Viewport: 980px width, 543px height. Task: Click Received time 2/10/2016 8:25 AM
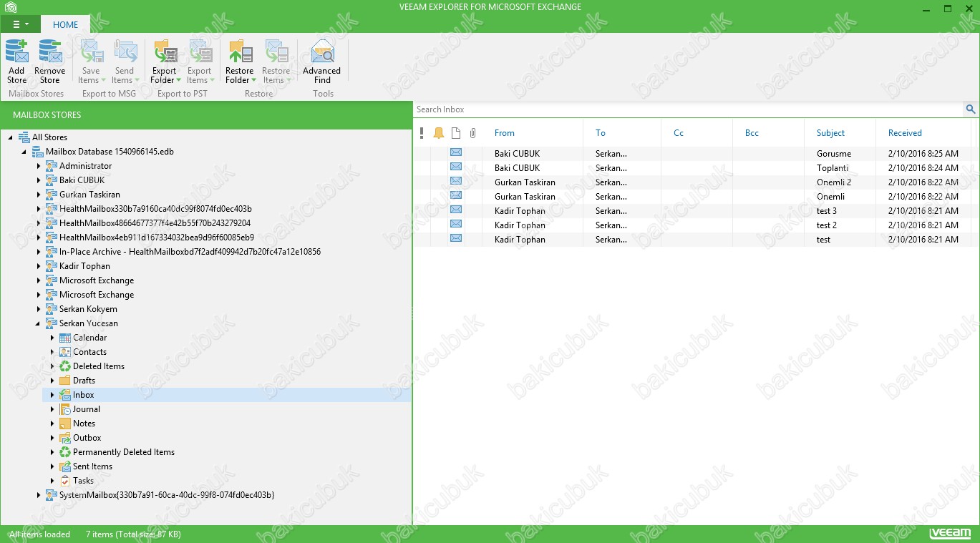[923, 154]
